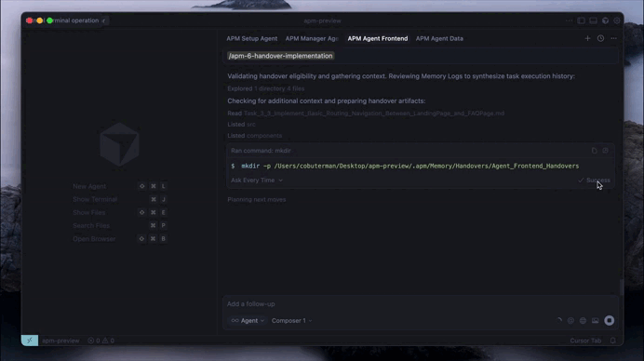Switch to APM Agent Data tab
Image resolution: width=644 pixels, height=361 pixels.
pos(439,38)
